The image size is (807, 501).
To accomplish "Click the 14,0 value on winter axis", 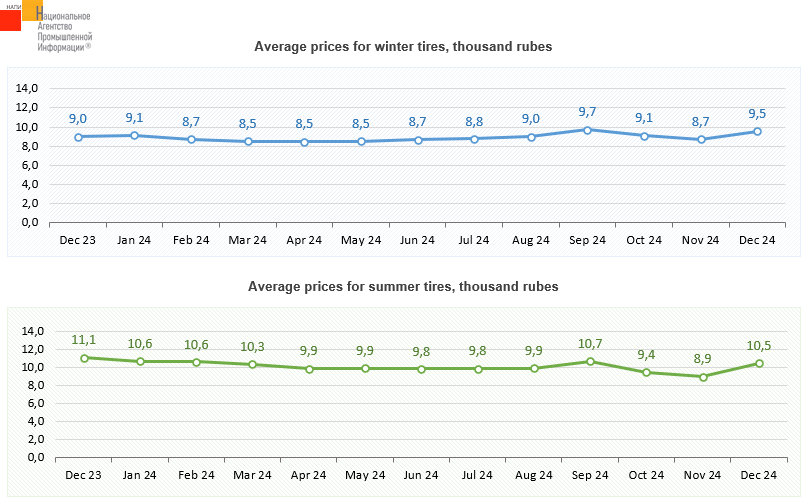I will tap(27, 89).
